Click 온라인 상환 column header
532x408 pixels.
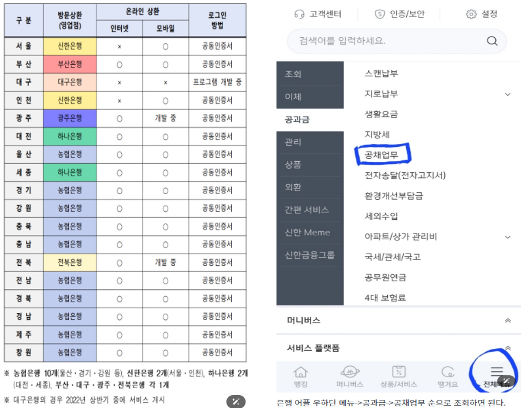tap(142, 12)
